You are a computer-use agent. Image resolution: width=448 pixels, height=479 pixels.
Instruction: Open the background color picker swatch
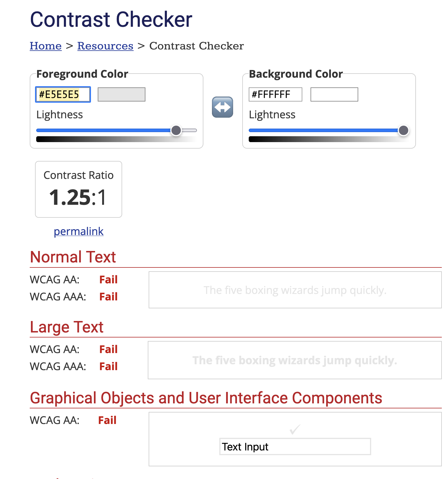coord(334,94)
